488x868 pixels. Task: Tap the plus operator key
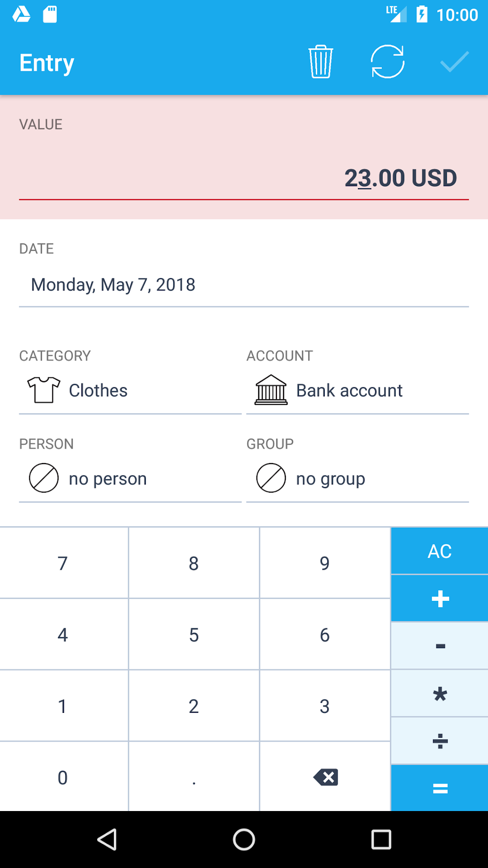[x=440, y=598]
